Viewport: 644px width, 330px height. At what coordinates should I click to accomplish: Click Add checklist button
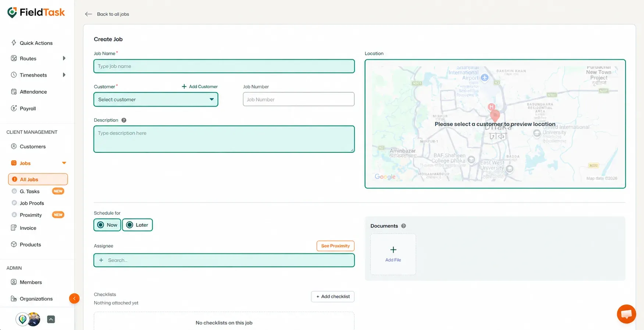333,297
